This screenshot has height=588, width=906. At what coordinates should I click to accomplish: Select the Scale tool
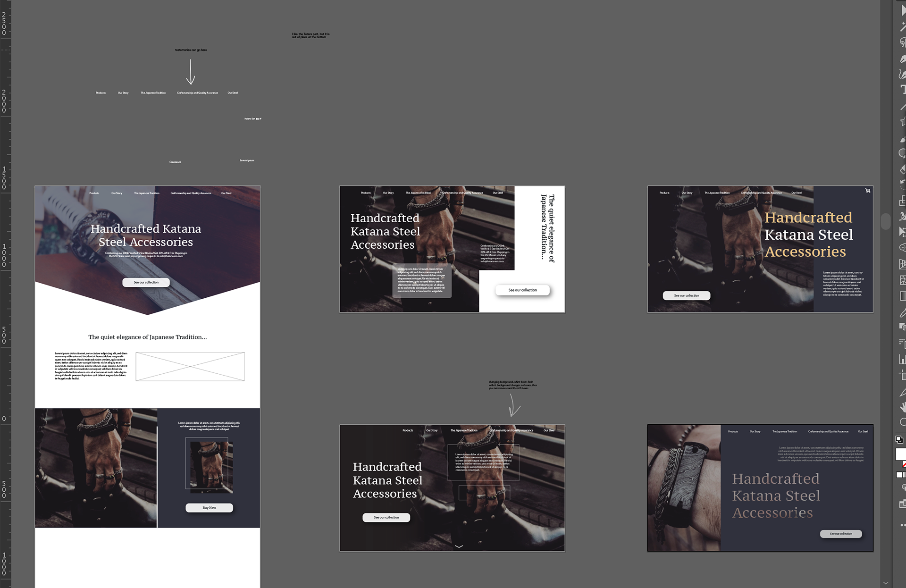902,201
